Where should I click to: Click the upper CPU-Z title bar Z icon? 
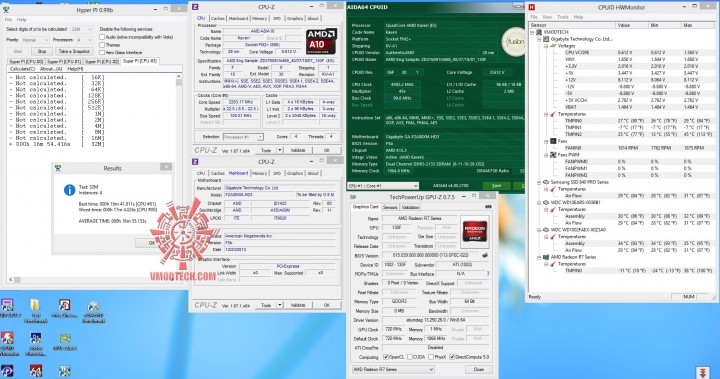click(x=196, y=6)
